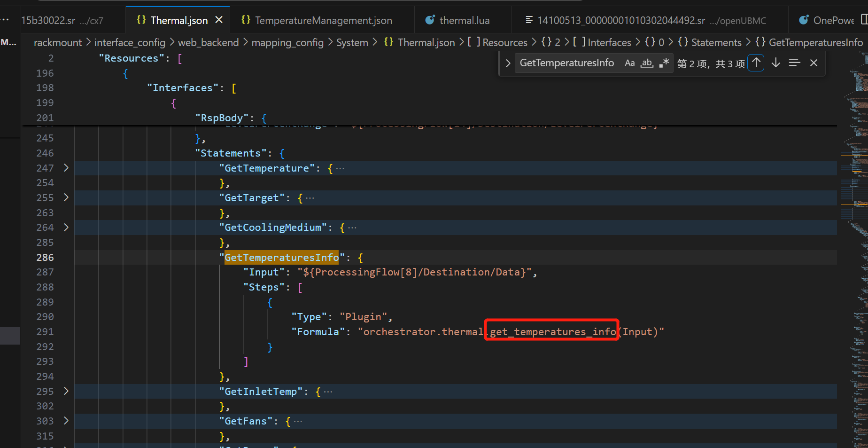Enable regular expression search toggle

[x=664, y=63]
